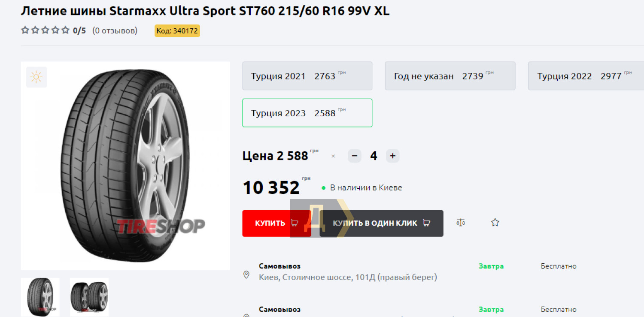This screenshot has height=317, width=644.
Task: Click the green in-stock indicator dot
Action: (x=324, y=188)
